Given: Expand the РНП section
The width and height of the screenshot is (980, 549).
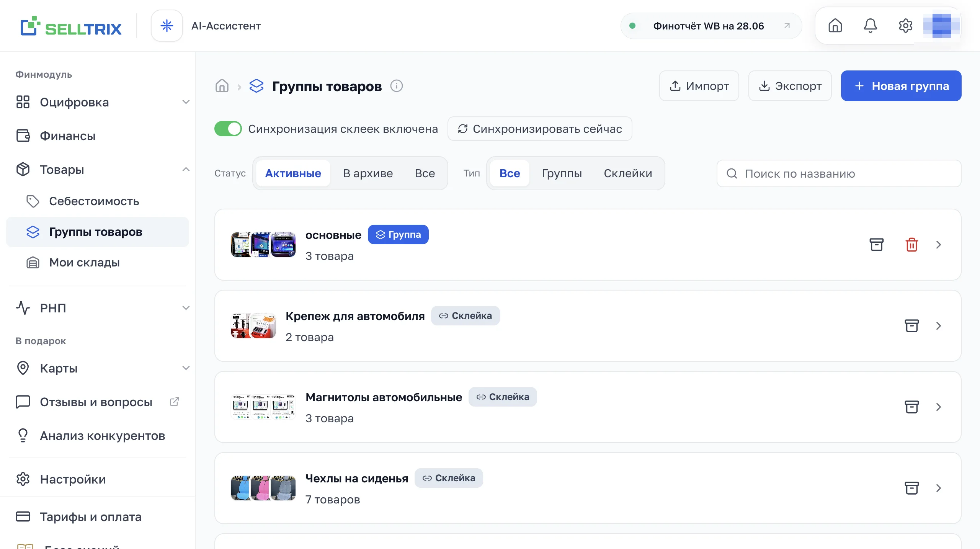Looking at the screenshot, I should pyautogui.click(x=186, y=308).
